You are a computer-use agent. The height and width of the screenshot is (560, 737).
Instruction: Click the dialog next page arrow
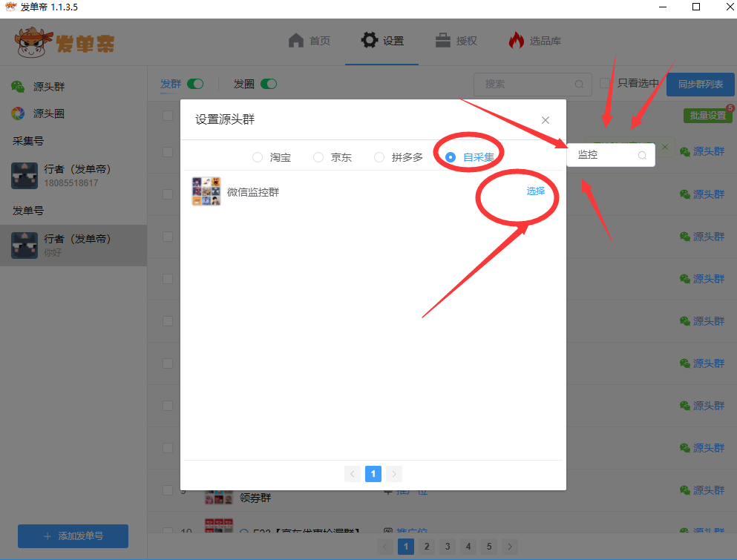tap(394, 473)
